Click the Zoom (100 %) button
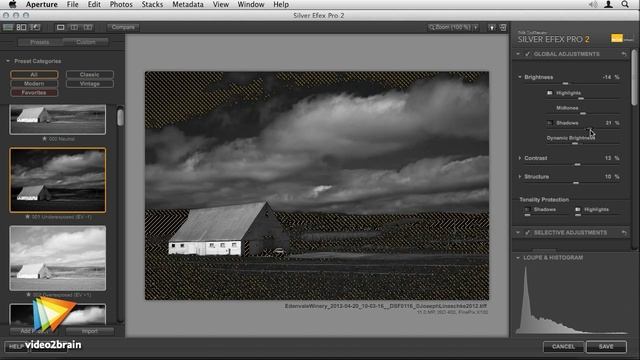The width and height of the screenshot is (640, 360). click(x=449, y=27)
